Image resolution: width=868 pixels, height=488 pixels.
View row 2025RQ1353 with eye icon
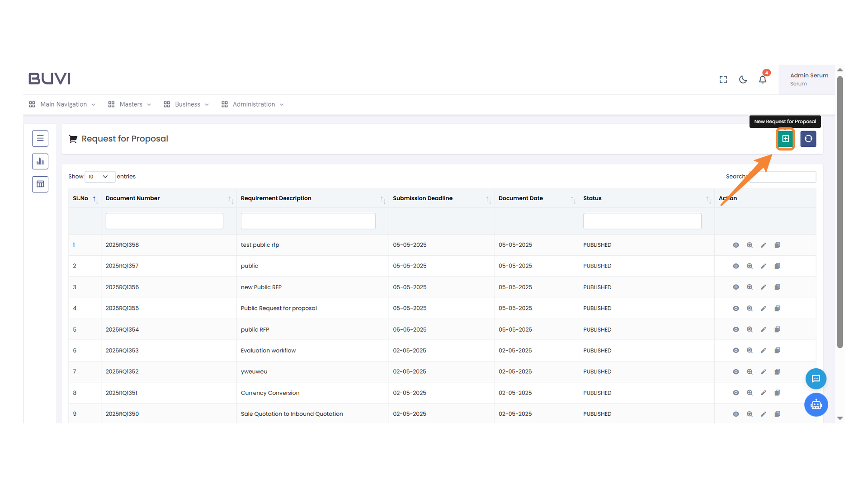(x=736, y=351)
